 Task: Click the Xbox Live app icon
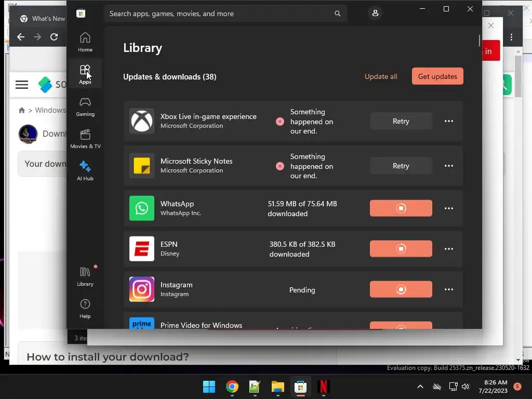pos(142,121)
